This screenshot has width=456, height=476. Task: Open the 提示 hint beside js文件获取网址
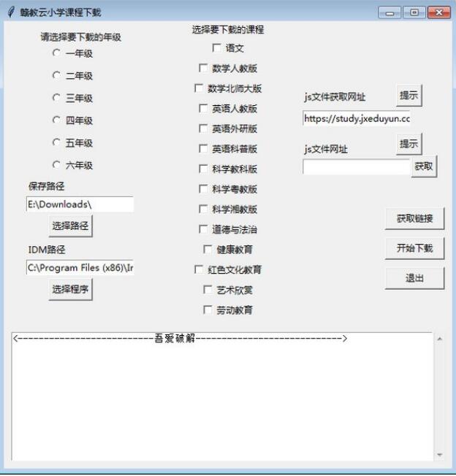pyautogui.click(x=409, y=96)
